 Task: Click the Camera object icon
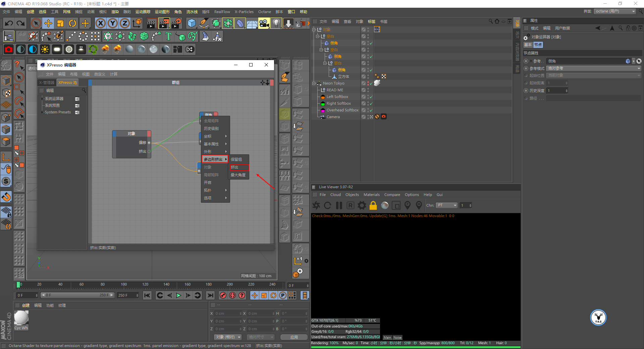pyautogui.click(x=264, y=23)
